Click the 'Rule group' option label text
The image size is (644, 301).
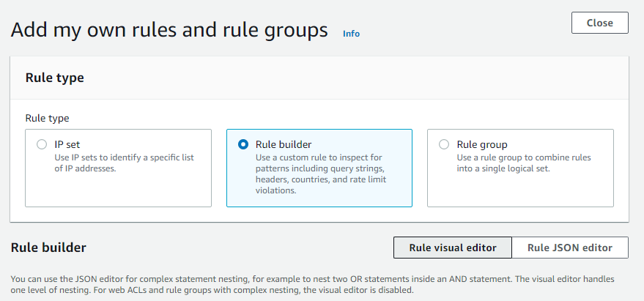[x=482, y=144]
